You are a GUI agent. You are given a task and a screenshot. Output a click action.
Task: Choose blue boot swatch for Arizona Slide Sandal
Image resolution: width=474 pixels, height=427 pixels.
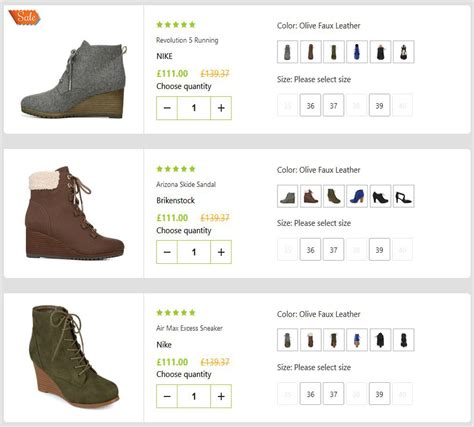click(x=357, y=196)
